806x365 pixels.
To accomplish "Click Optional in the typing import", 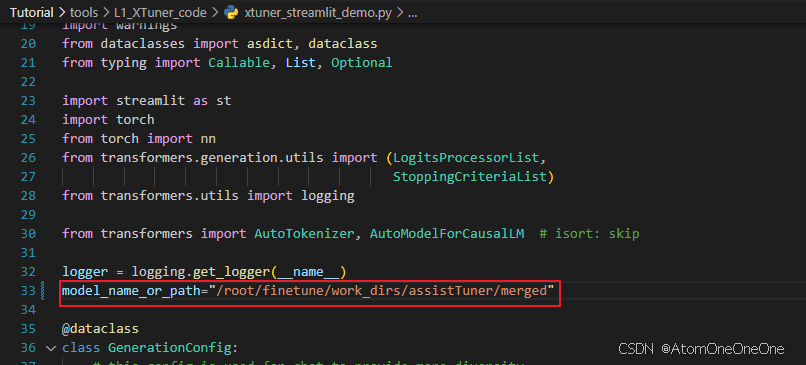I will [x=362, y=63].
